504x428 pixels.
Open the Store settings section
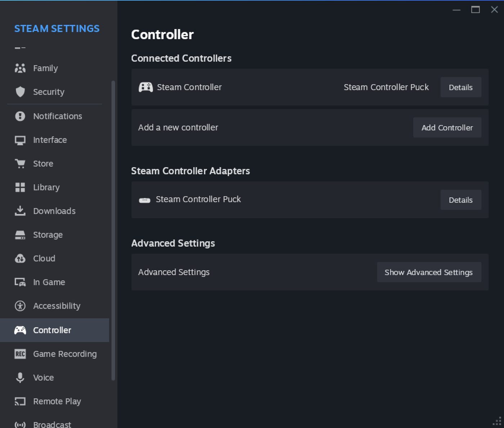pyautogui.click(x=54, y=163)
